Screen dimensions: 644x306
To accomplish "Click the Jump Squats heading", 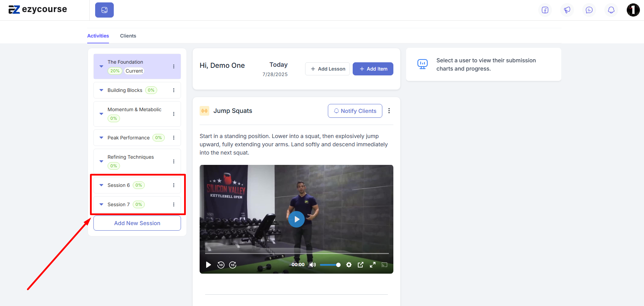I will (x=233, y=111).
